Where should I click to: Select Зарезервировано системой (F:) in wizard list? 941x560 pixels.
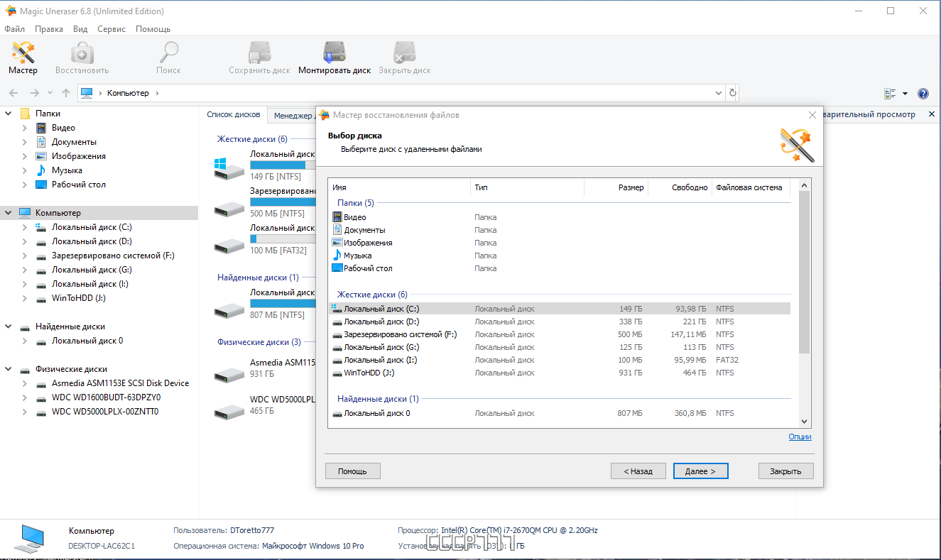pyautogui.click(x=560, y=334)
